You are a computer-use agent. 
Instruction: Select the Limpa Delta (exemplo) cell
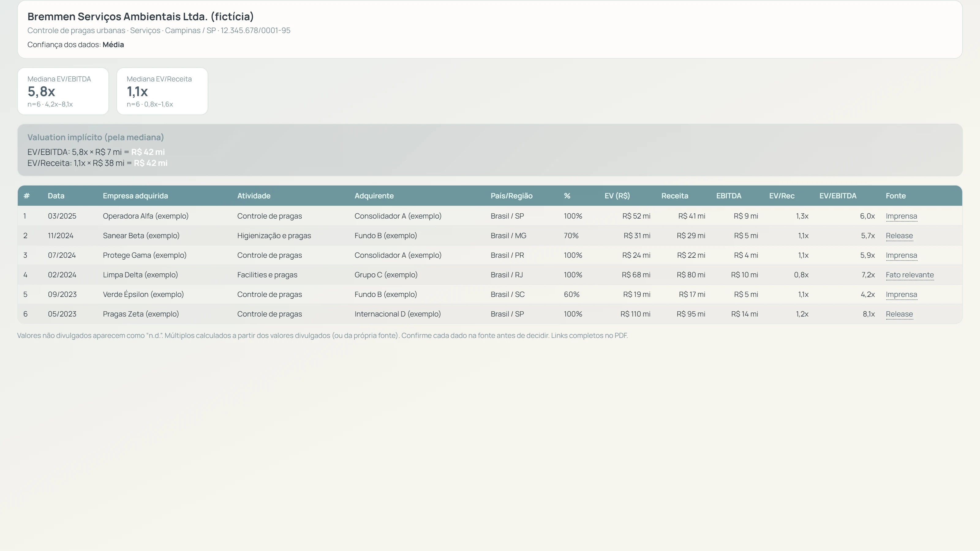140,275
